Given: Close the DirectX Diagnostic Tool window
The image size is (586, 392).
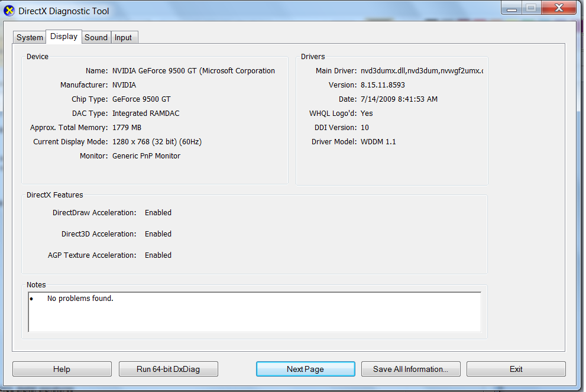Looking at the screenshot, I should pos(559,8).
